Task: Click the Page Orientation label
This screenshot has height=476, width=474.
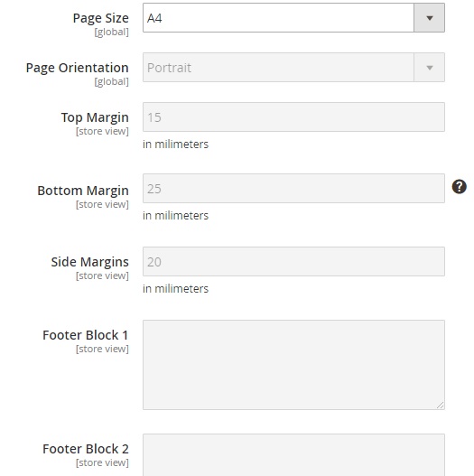Action: pyautogui.click(x=78, y=68)
